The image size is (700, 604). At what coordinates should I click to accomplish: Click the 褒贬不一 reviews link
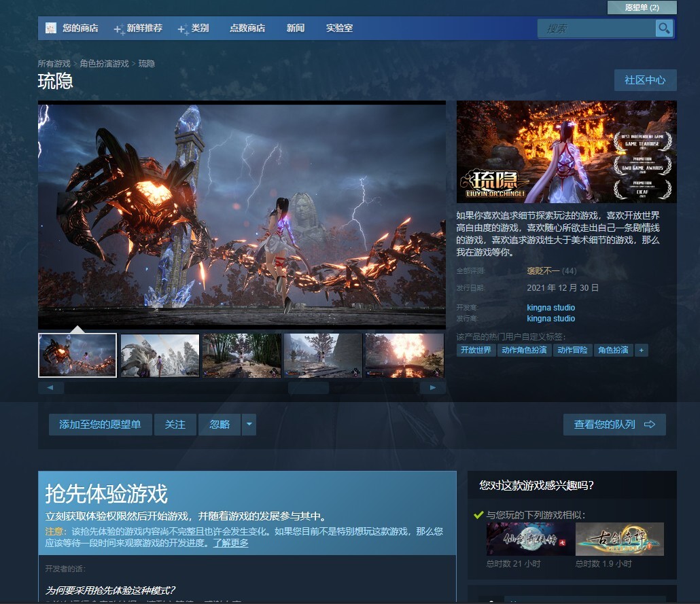[x=543, y=270]
